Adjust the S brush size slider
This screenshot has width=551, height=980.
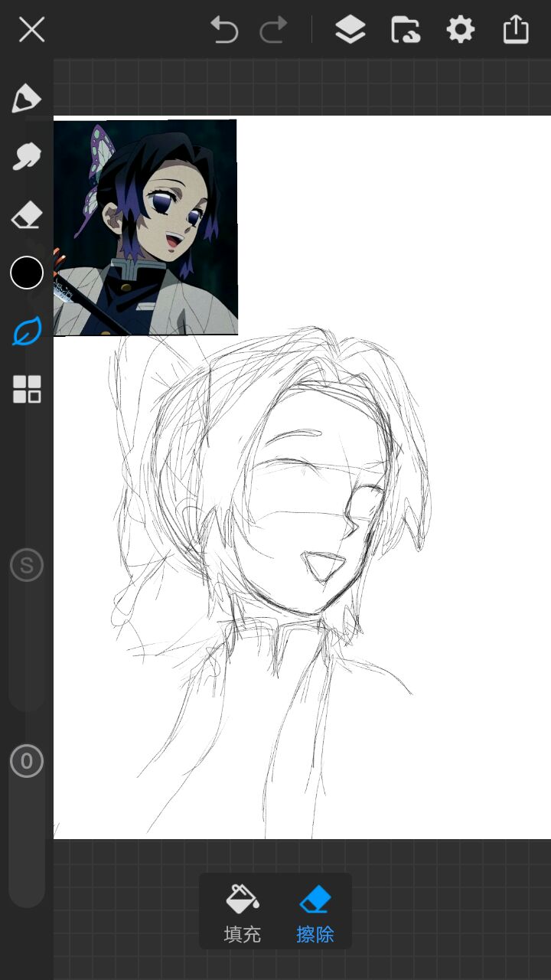27,566
